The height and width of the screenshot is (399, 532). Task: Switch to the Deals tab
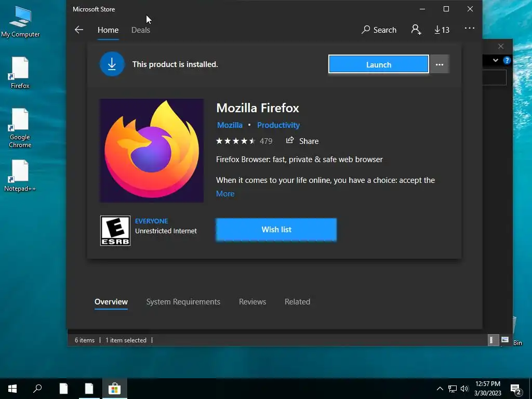point(140,30)
